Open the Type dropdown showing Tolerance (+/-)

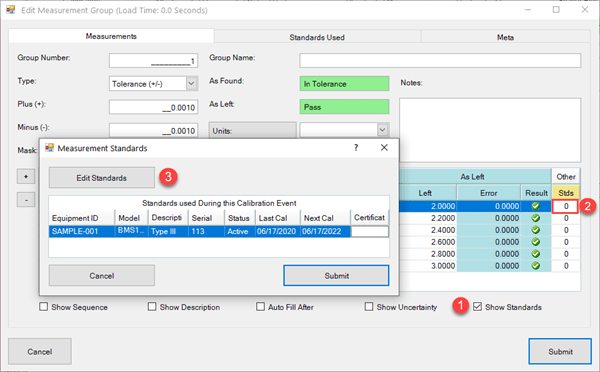[191, 83]
